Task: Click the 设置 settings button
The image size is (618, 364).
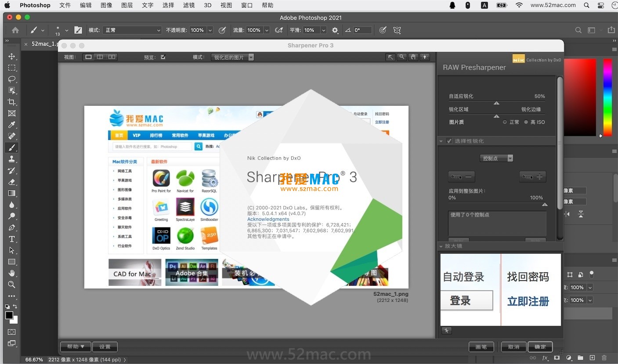Action: pos(105,346)
